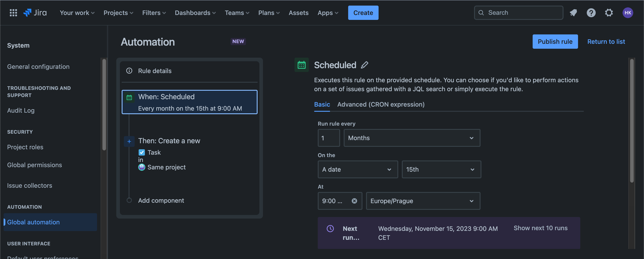Open Assets in the top navigation
The width and height of the screenshot is (644, 259).
[x=299, y=13]
